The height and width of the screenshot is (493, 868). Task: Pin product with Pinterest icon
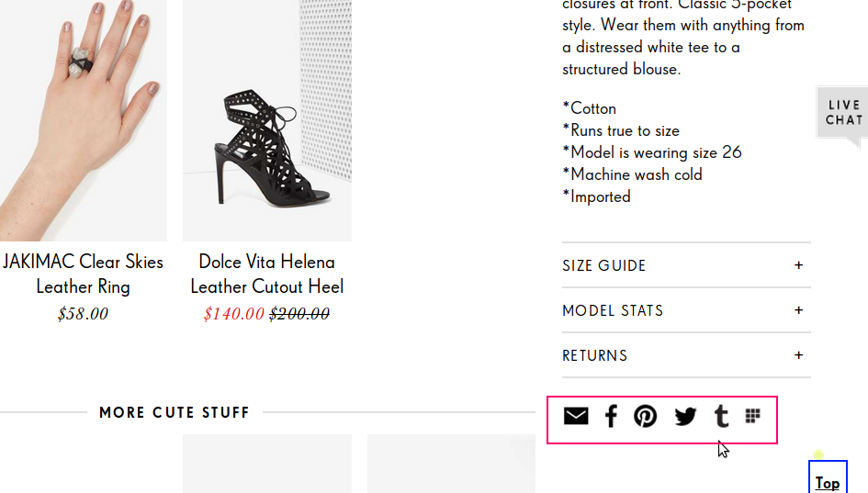point(646,417)
